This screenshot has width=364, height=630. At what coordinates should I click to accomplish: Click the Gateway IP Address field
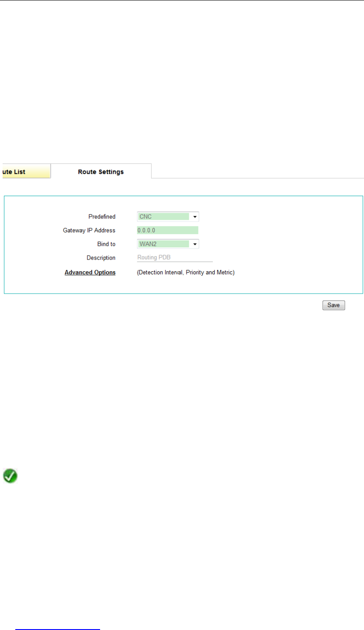[x=168, y=230]
